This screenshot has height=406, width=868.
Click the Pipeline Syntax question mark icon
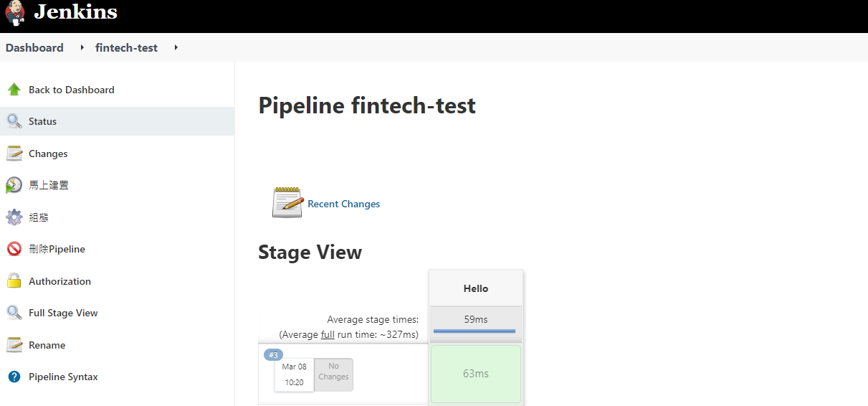[14, 377]
